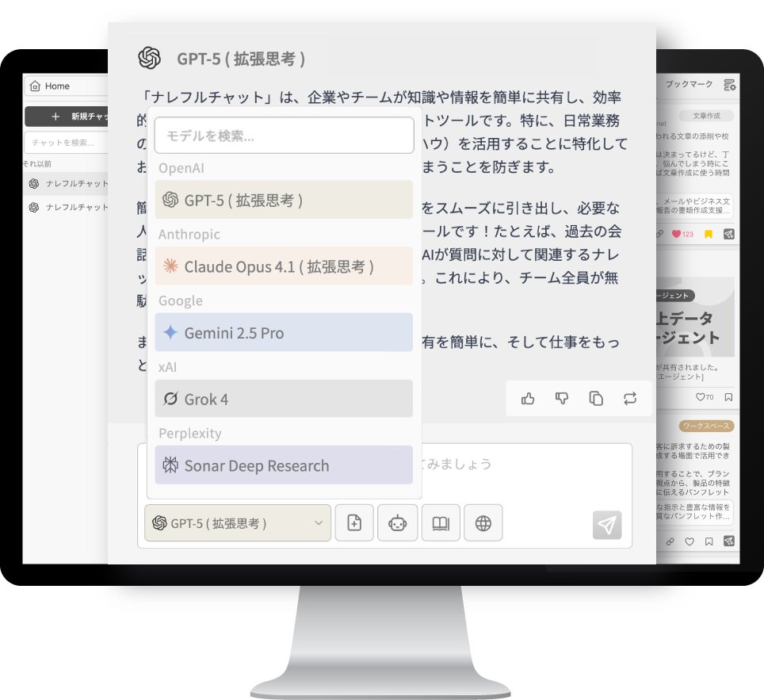
Task: Toggle web search with the globe icon
Action: coord(483,522)
